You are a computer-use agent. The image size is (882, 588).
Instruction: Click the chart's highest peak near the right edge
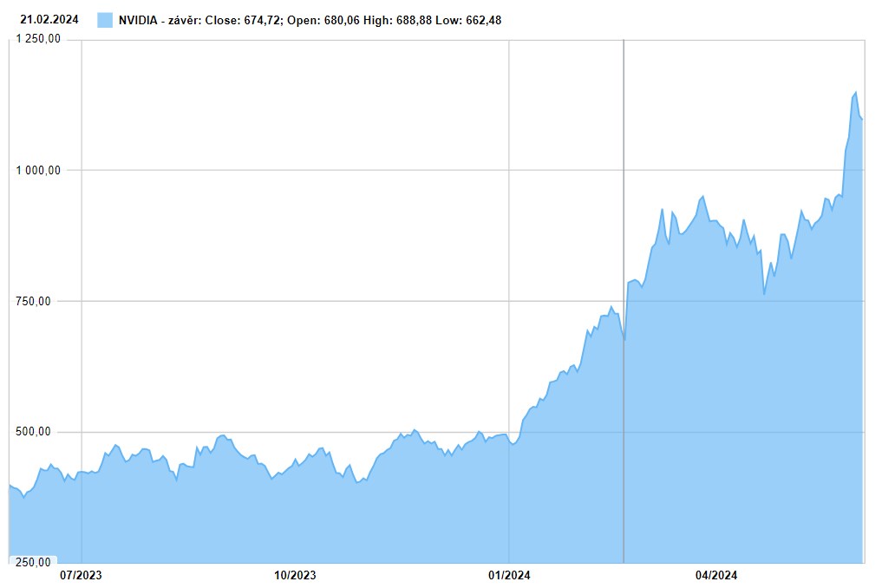pos(856,92)
